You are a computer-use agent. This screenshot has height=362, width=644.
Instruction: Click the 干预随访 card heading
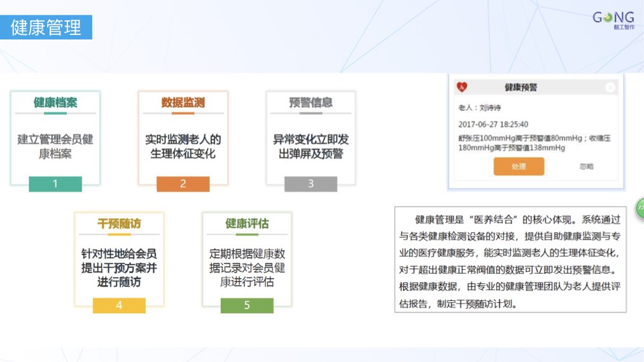coord(119,224)
